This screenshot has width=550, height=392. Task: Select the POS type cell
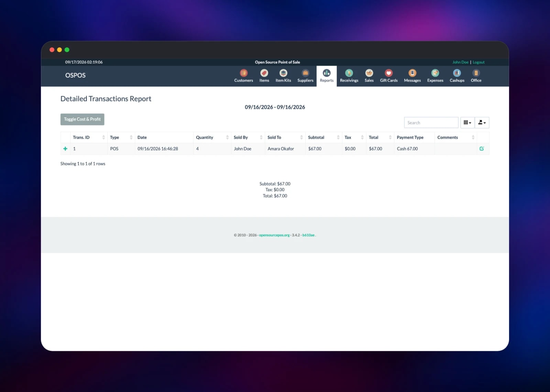[121, 149]
